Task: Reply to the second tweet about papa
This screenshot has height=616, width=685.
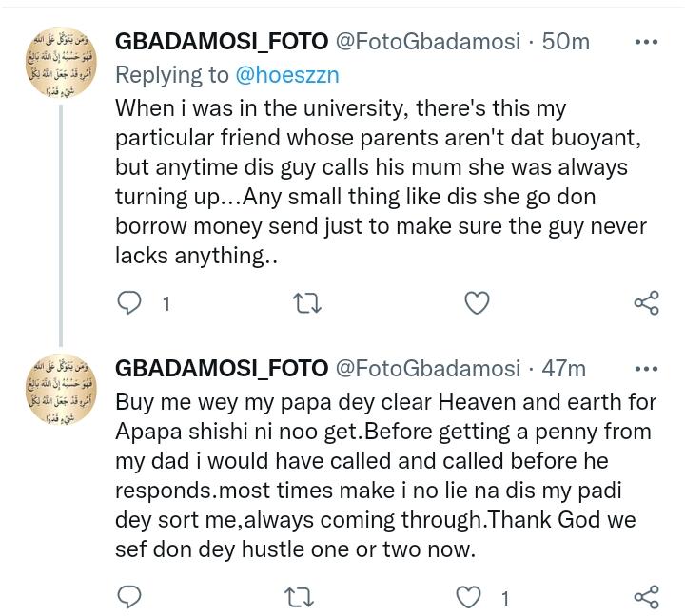Action: (x=129, y=597)
